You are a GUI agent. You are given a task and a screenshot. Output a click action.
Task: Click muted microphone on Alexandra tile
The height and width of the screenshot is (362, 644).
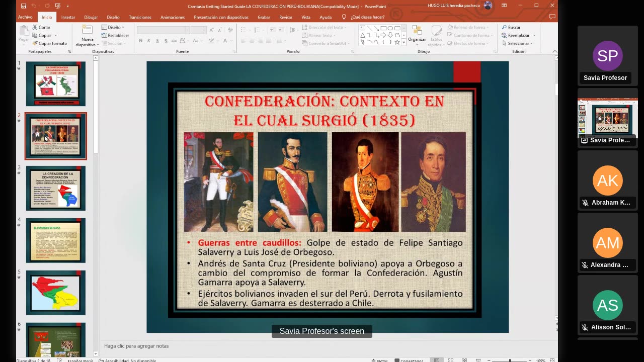[585, 265]
